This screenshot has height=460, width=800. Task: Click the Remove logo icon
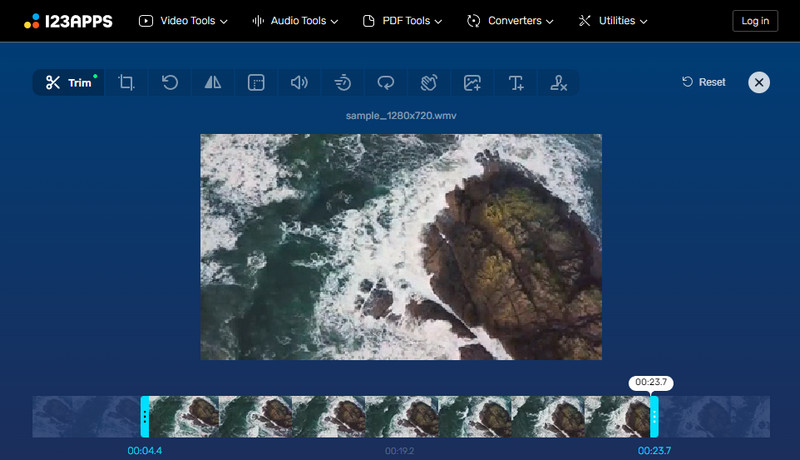tap(559, 83)
